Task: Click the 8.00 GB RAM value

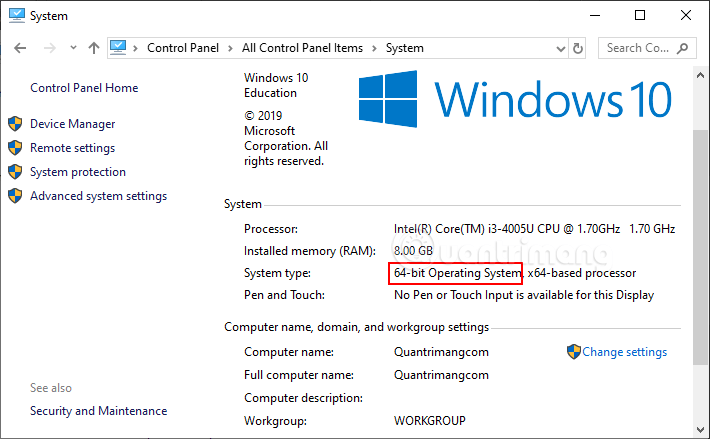Action: pyautogui.click(x=413, y=251)
